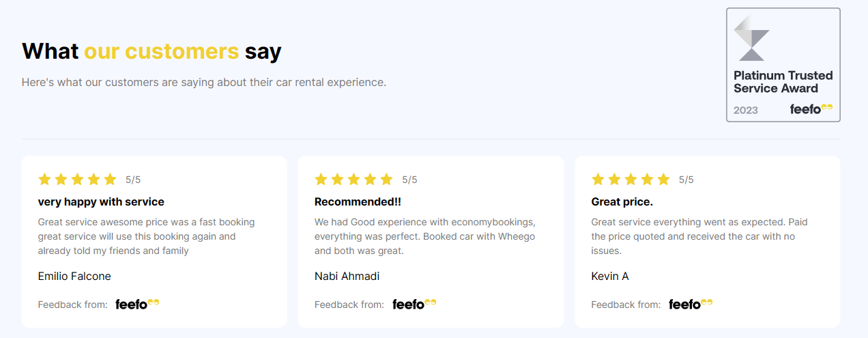
Task: Click the feefo logo under Kevin A's review
Action: [691, 304]
